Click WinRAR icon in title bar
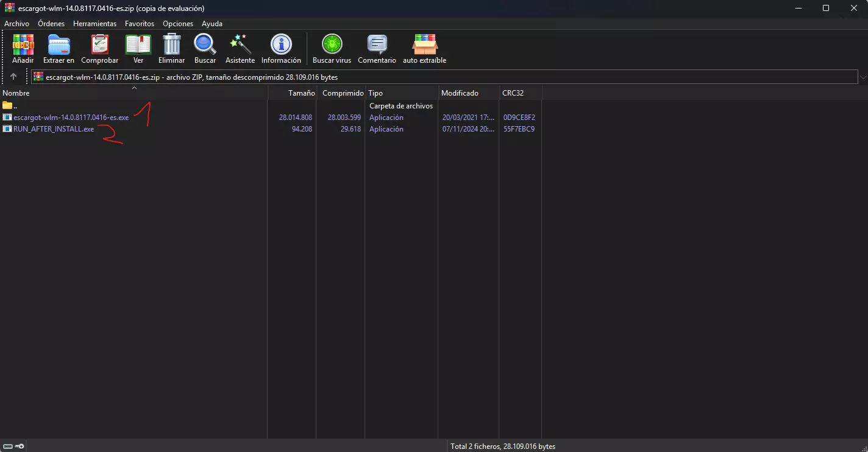This screenshot has height=452, width=868. 9,9
